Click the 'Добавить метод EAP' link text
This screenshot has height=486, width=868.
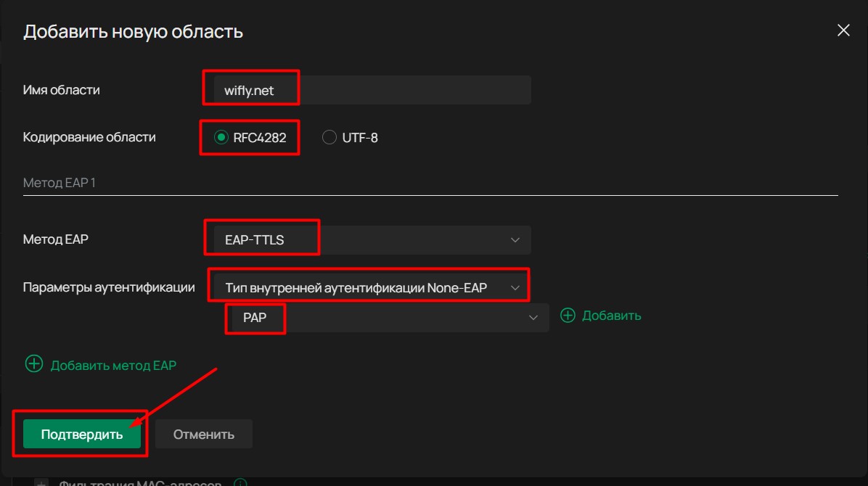(x=113, y=365)
